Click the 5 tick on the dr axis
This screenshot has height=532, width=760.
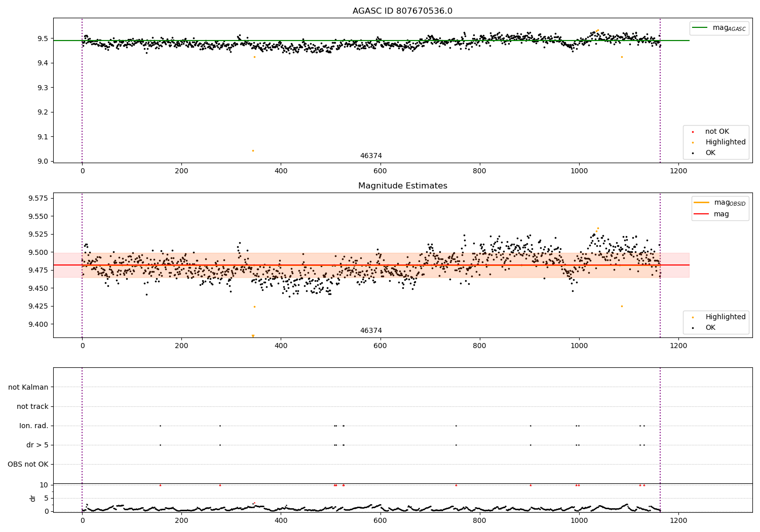click(x=46, y=499)
